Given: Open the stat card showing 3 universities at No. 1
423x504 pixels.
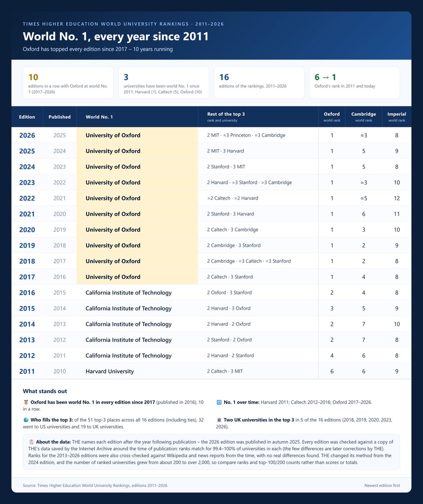Looking at the screenshot, I should tap(164, 82).
